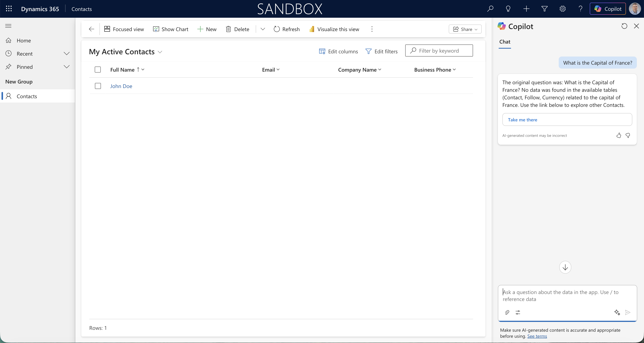The image size is (644, 343).
Task: Click the search magnifier in top bar
Action: tap(490, 9)
